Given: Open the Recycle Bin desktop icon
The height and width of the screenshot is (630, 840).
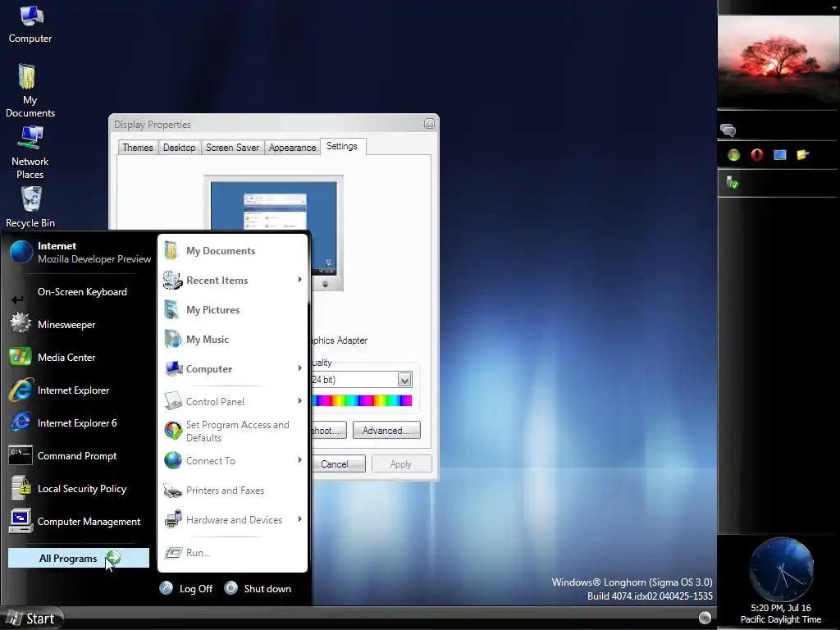Looking at the screenshot, I should pos(30,207).
